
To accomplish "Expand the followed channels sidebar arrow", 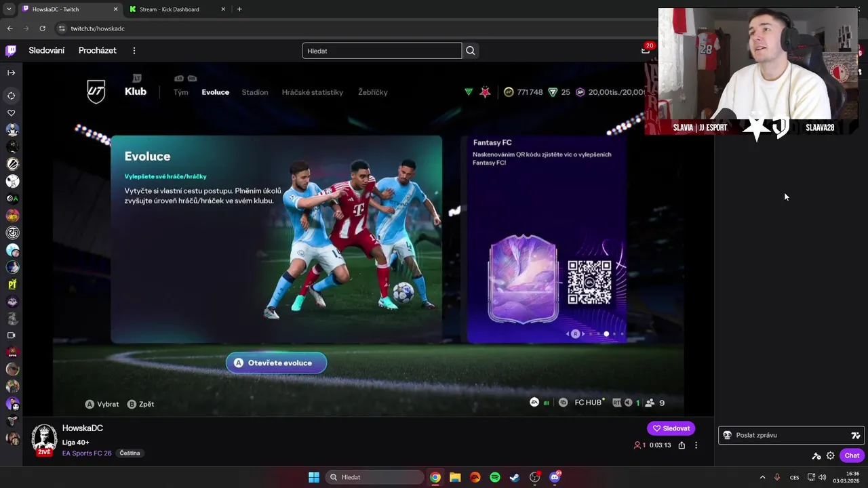I will pyautogui.click(x=12, y=73).
